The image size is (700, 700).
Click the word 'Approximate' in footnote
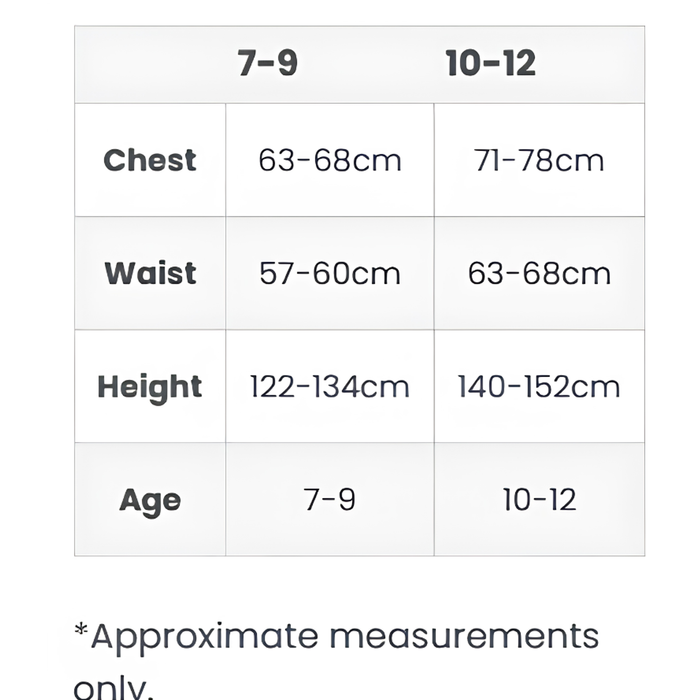pos(204,638)
